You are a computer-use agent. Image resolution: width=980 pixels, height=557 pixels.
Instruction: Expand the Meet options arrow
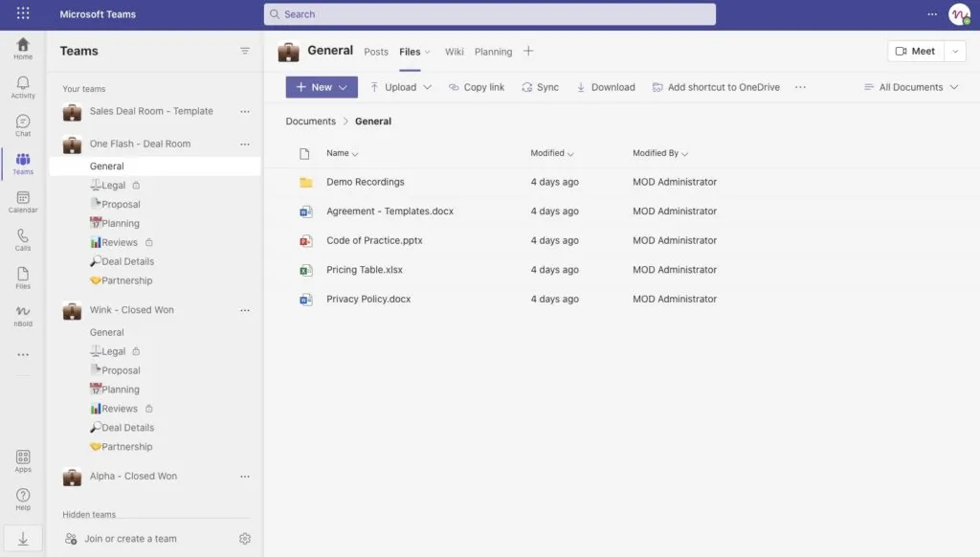[x=955, y=52]
